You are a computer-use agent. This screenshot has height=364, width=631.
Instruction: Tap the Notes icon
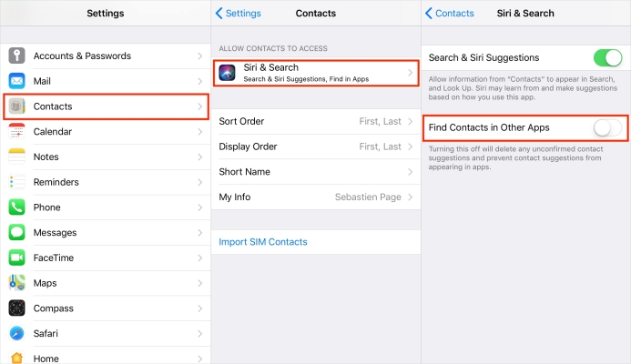(17, 157)
